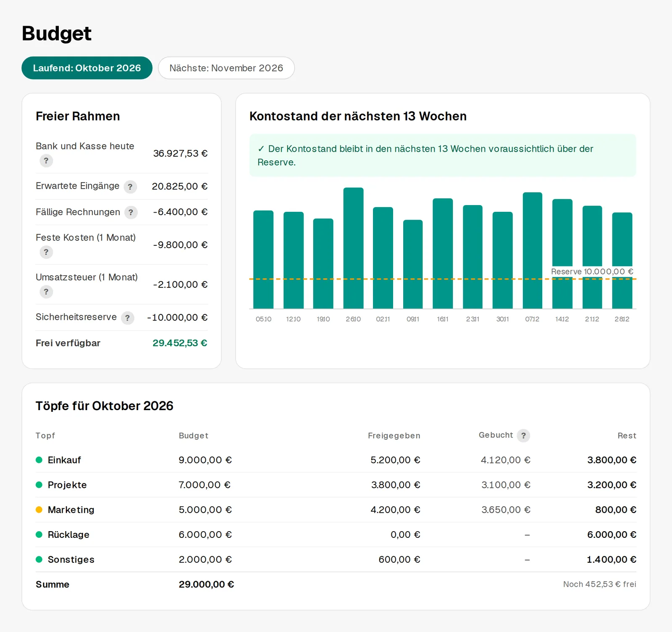Viewport: 672px width, 632px height.
Task: Click the Sonstiges Freigegeben value 600,00 €
Action: pos(399,559)
